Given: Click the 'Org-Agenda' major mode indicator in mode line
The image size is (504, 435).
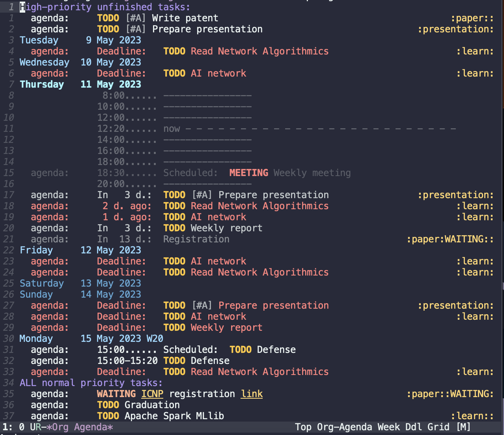Looking at the screenshot, I should coord(345,427).
